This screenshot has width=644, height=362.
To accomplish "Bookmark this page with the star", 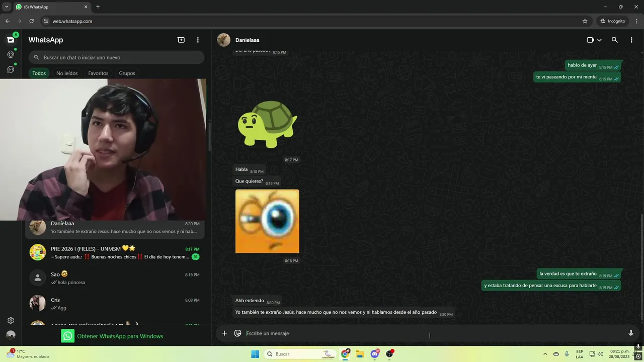I will (585, 21).
